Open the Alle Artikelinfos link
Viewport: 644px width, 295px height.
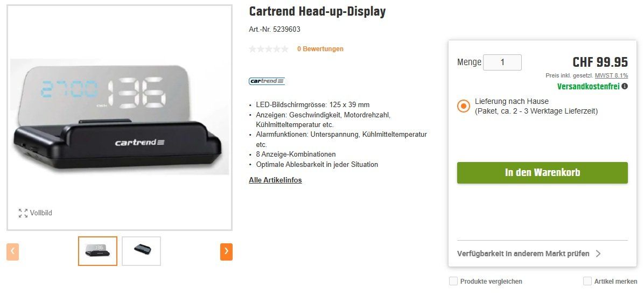[275, 180]
